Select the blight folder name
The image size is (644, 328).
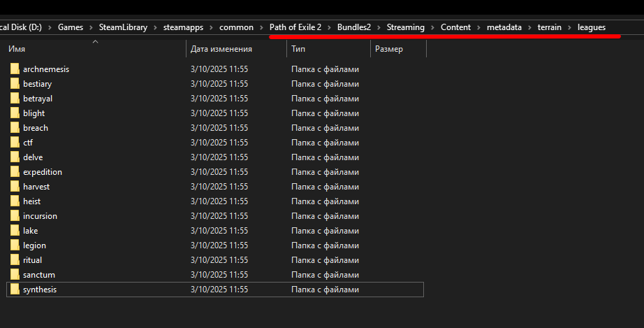(x=34, y=113)
